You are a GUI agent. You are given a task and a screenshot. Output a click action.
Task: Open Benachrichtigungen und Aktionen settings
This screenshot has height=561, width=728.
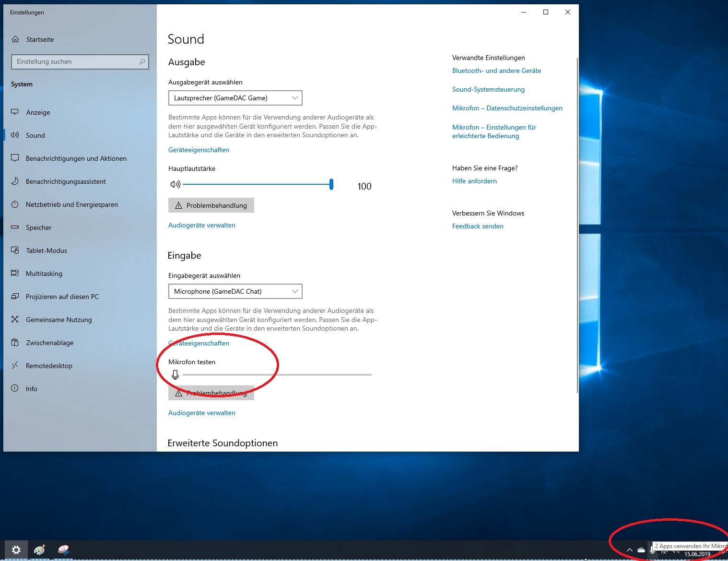[80, 158]
